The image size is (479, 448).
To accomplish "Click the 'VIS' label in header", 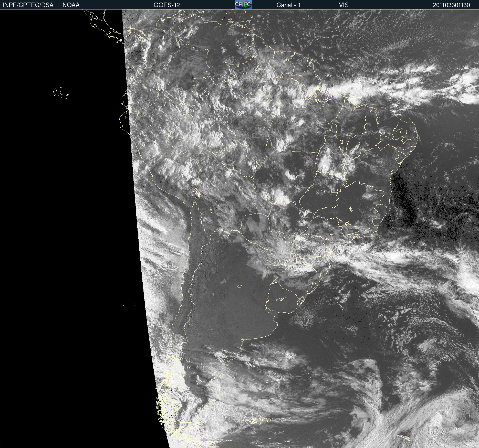I will coord(344,5).
